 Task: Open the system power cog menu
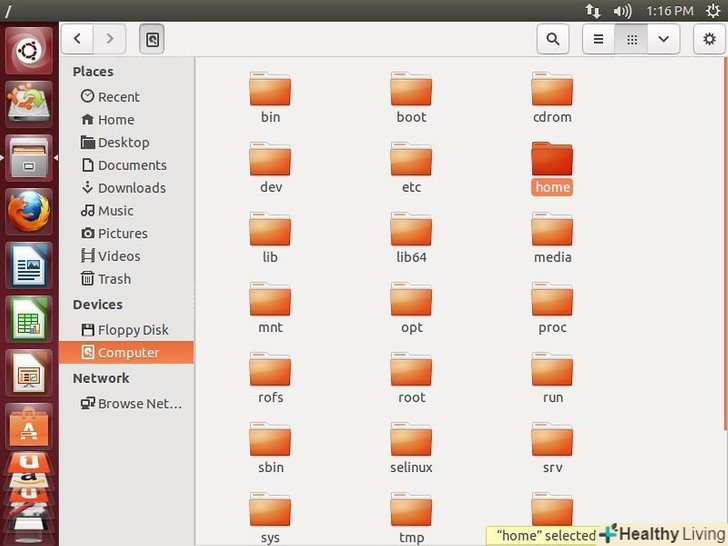click(712, 11)
